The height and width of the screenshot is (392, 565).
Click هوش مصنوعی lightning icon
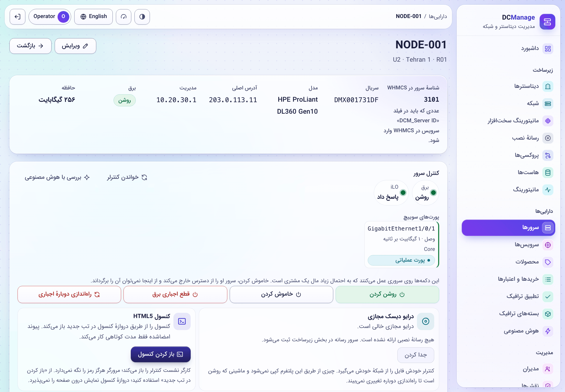click(x=548, y=331)
